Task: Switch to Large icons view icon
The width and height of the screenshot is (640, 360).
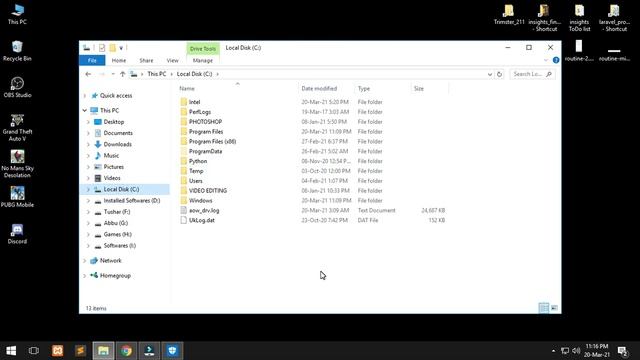Action: [554, 308]
